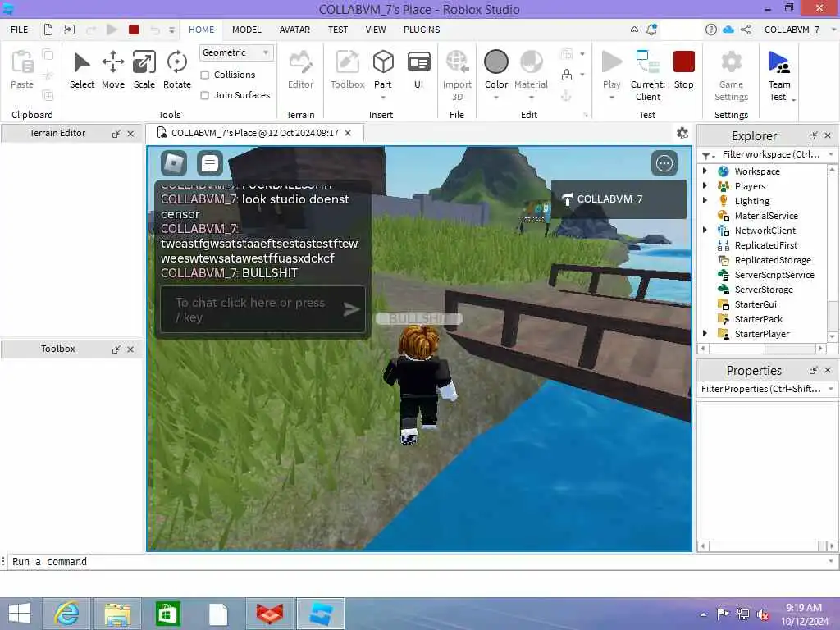Choose the Scale tool
Viewport: 840px width, 630px height.
144,62
